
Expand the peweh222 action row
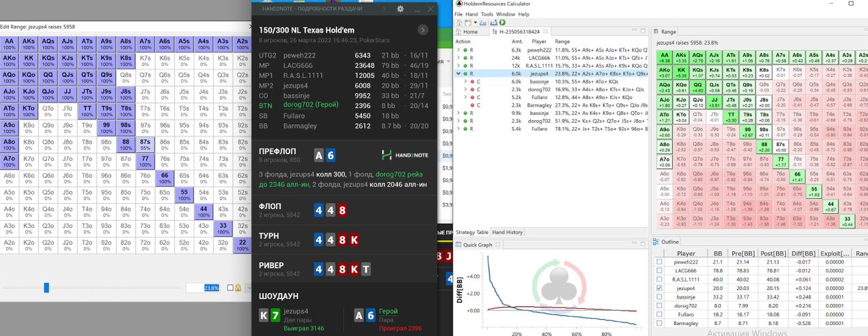tap(458, 50)
